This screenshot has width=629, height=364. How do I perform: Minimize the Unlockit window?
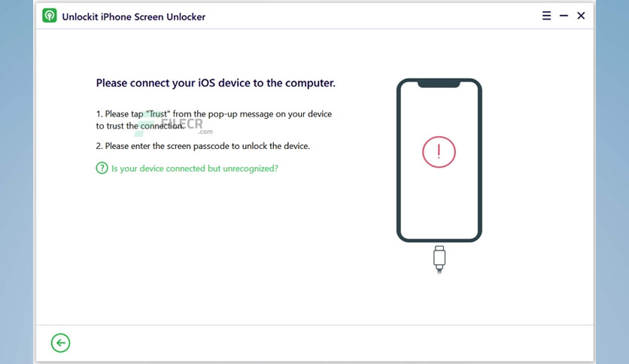click(x=564, y=16)
